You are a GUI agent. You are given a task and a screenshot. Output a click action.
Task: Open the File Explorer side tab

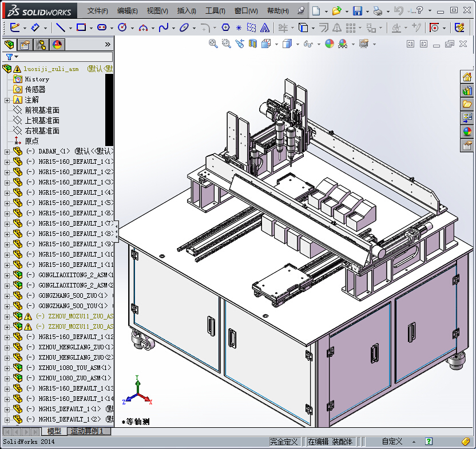(467, 104)
